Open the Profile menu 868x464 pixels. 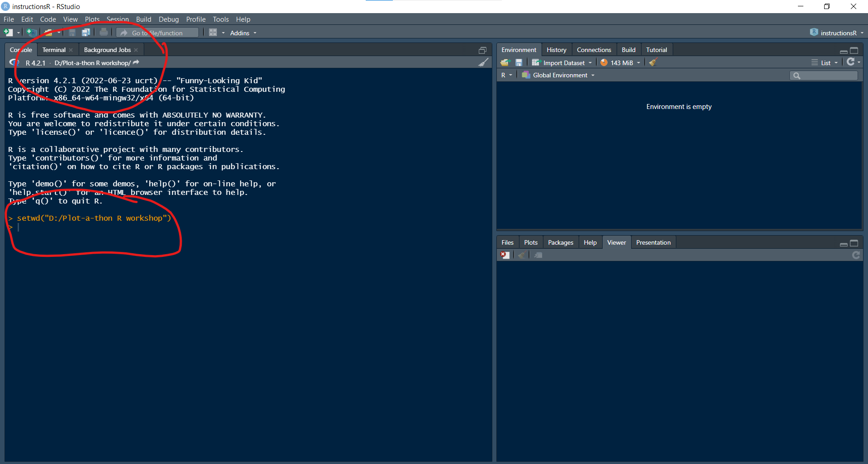196,19
